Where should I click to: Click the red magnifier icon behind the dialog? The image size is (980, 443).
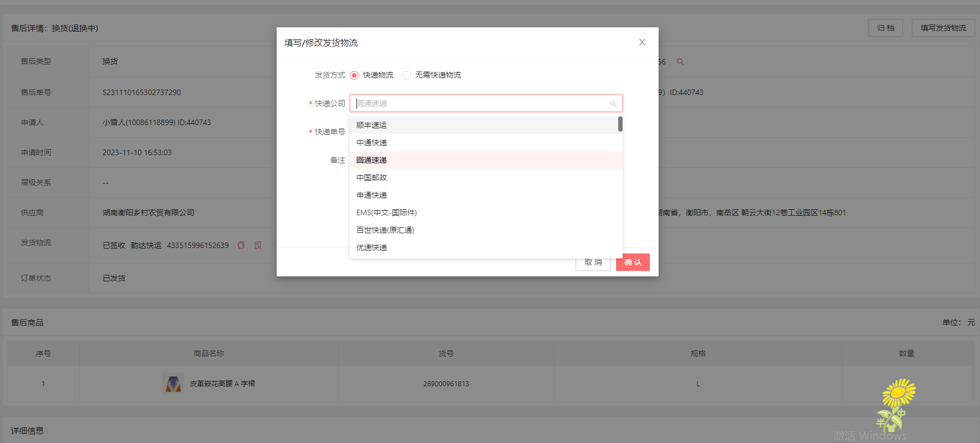tap(680, 62)
